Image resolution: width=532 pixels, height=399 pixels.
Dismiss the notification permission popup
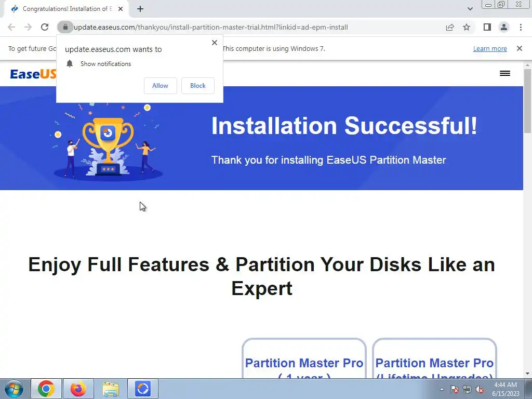[215, 43]
